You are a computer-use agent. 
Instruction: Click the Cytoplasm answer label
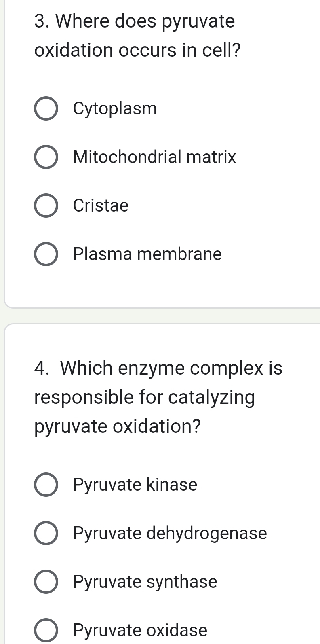tap(115, 108)
